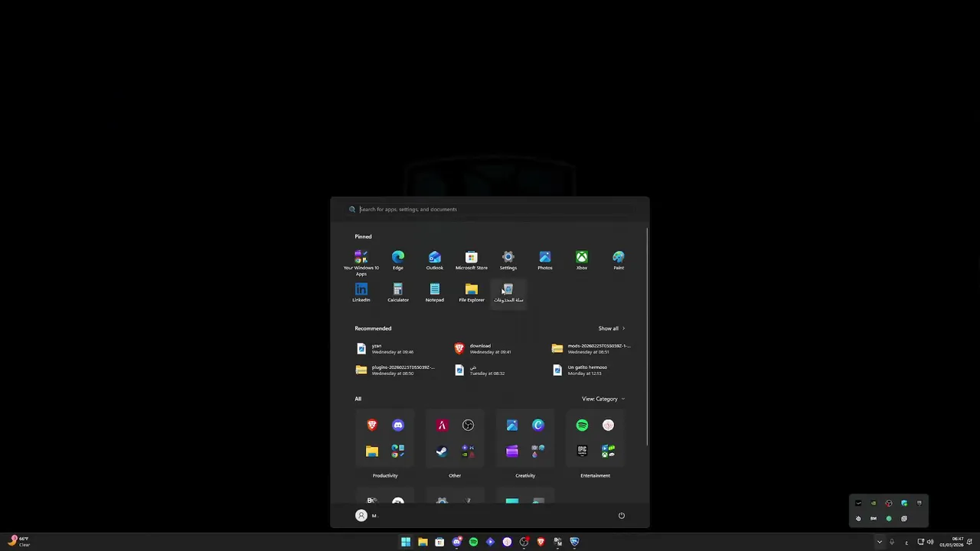Open weather widget on taskbar
The height and width of the screenshot is (551, 980).
[18, 541]
